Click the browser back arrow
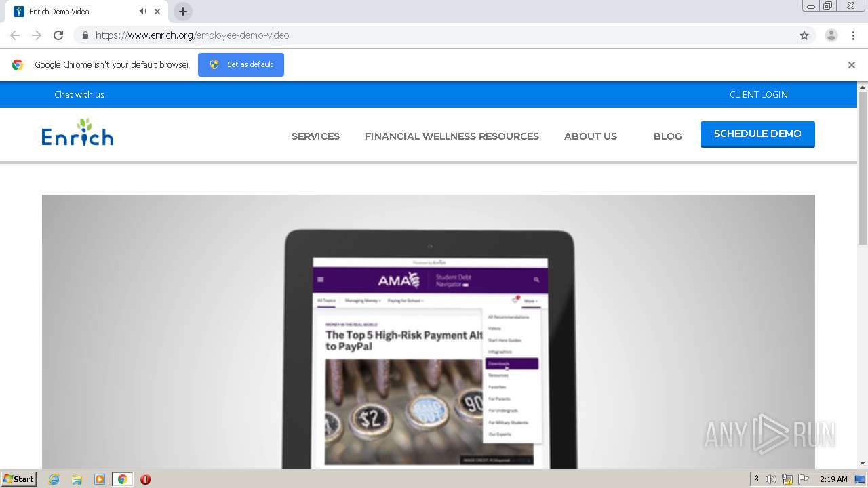This screenshot has height=488, width=868. (x=15, y=35)
